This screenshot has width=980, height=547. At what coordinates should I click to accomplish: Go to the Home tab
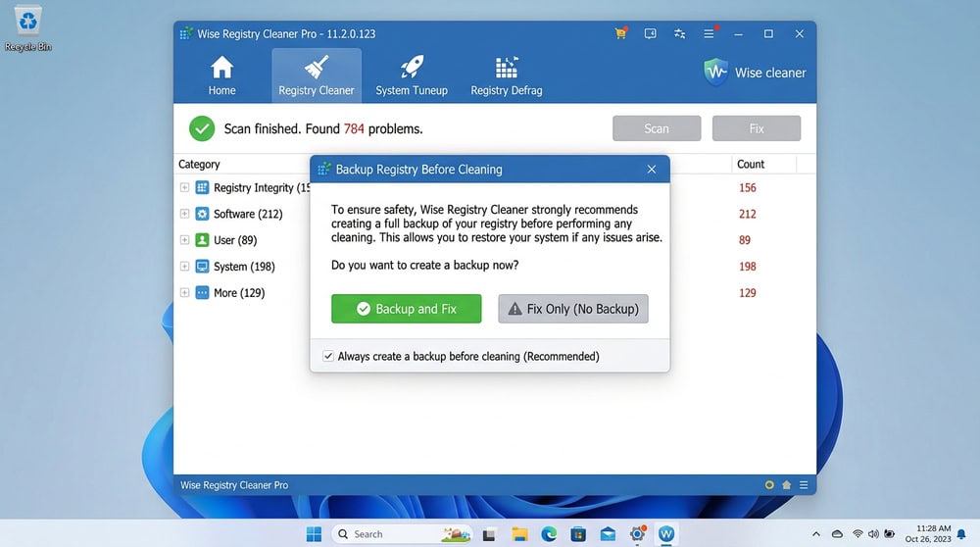click(221, 75)
